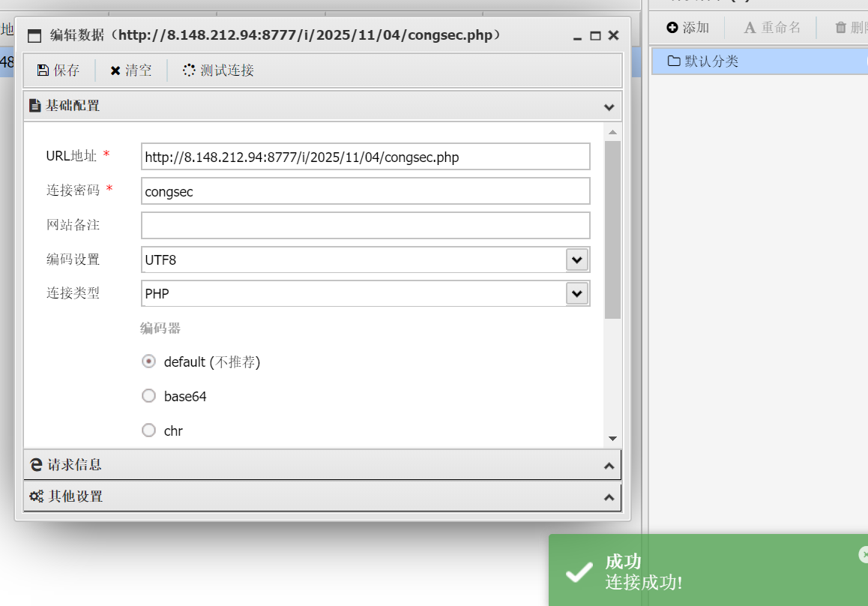Click the Save (保存) floppy icon

click(43, 70)
